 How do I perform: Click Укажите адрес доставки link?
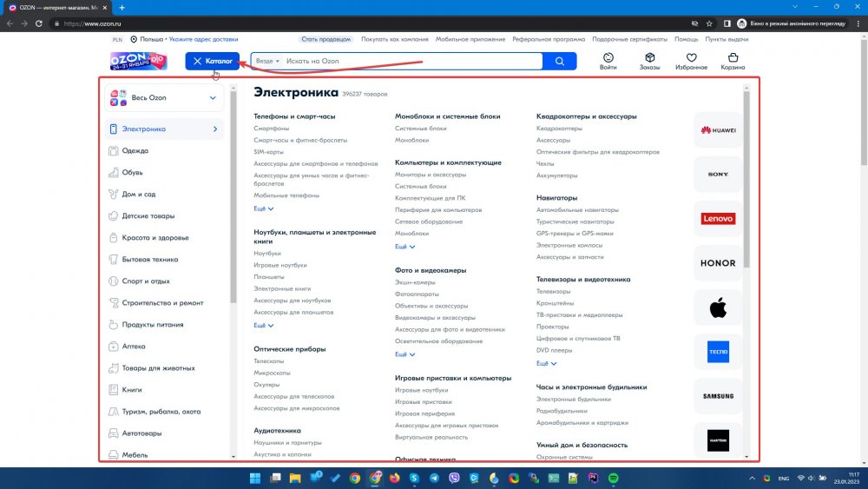[203, 39]
